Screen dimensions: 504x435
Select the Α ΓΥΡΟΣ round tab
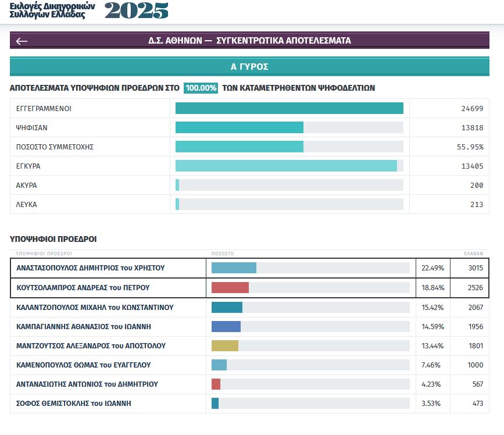tap(249, 67)
